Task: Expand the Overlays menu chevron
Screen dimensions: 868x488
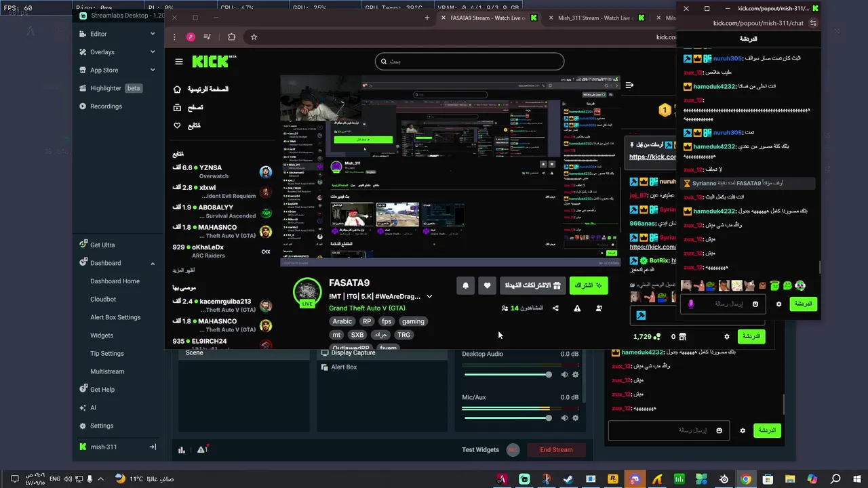Action: click(x=153, y=52)
